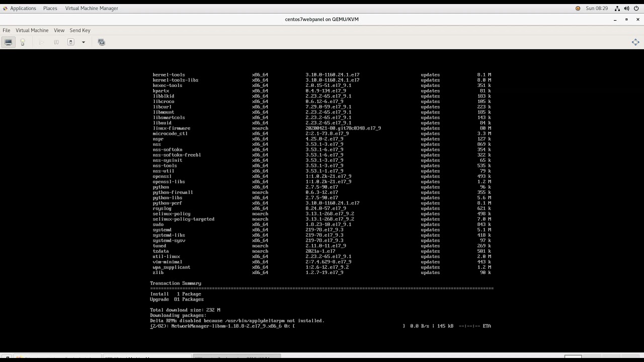Image resolution: width=644 pixels, height=362 pixels.
Task: Click the zlib package name
Action: pos(158,273)
